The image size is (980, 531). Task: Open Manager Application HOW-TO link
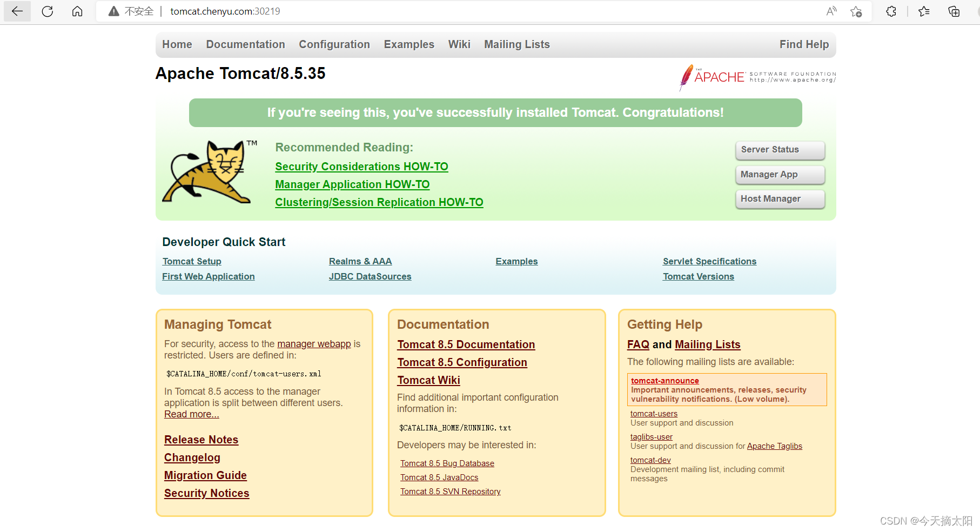pyautogui.click(x=352, y=184)
